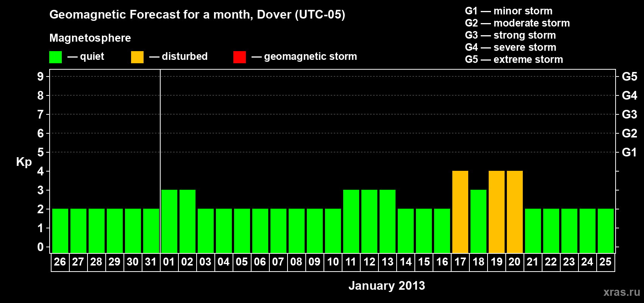Click date label 05 on the axis
This screenshot has height=303, width=644.
coord(242,262)
